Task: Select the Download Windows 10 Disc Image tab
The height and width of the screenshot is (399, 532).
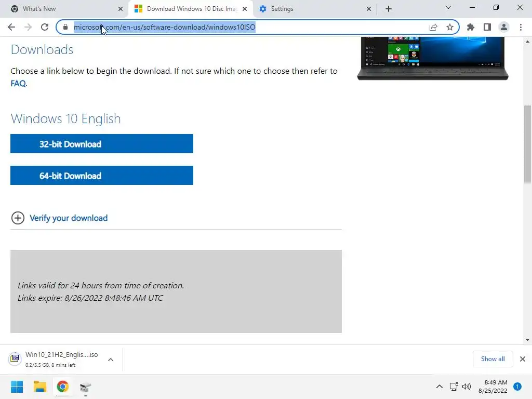Action: coord(191,9)
